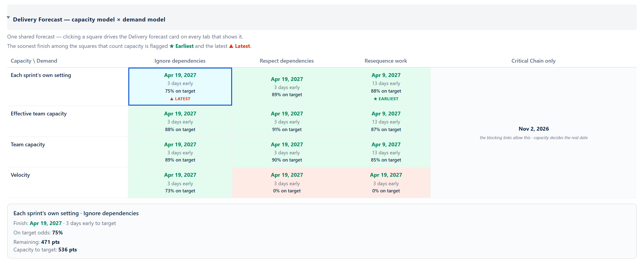
Task: Select Velocity, Ignore dependencies square
Action: pos(180,183)
